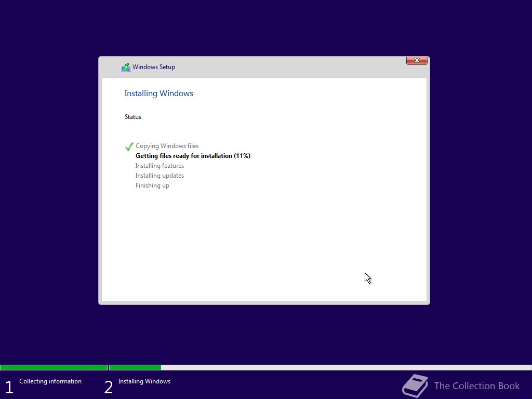This screenshot has height=399, width=532.
Task: Click 'Getting files ready for installation (11%)'
Action: 193,156
